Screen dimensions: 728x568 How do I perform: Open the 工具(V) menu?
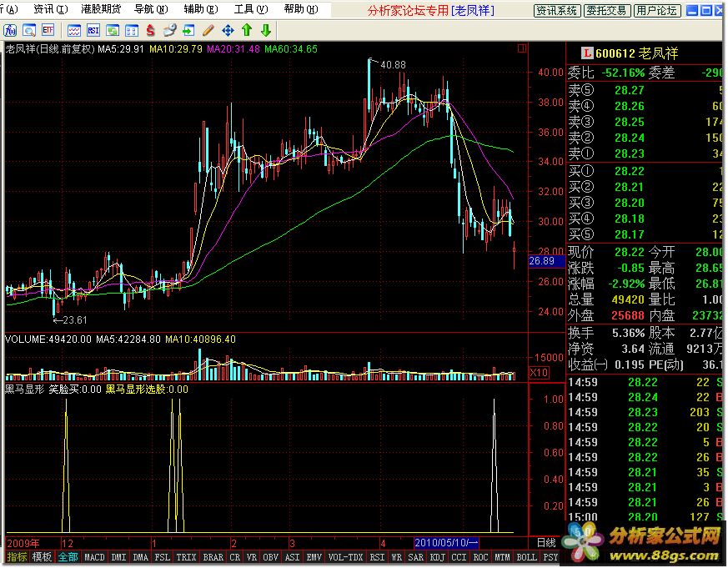point(251,9)
